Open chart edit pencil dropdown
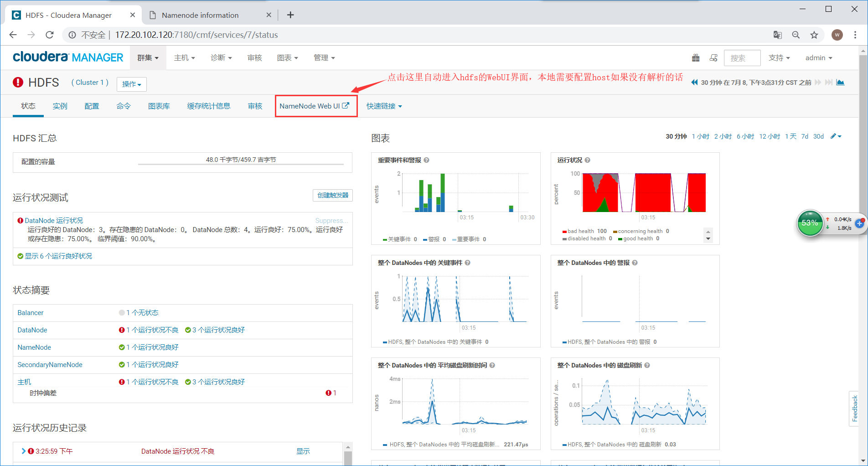868x466 pixels. pyautogui.click(x=836, y=136)
